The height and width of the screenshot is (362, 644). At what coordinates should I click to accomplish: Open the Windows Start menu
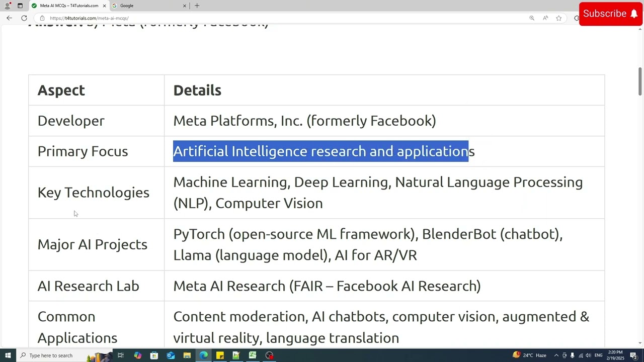tap(8, 355)
